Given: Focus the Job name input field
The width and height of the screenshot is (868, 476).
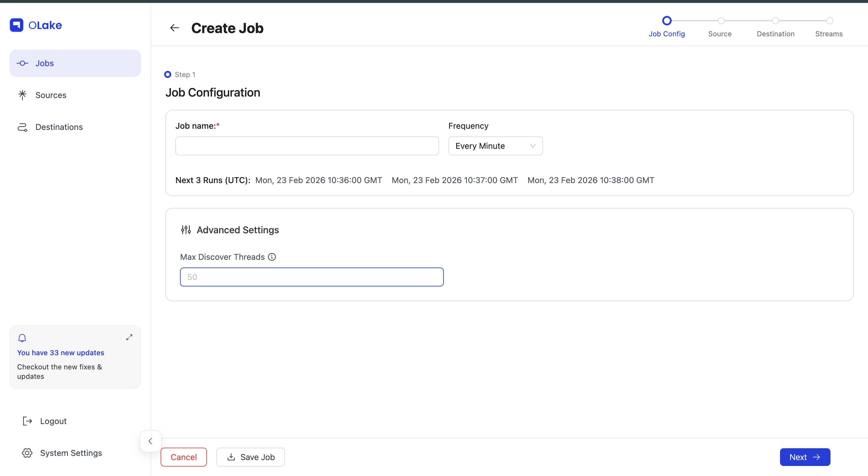Looking at the screenshot, I should 307,146.
